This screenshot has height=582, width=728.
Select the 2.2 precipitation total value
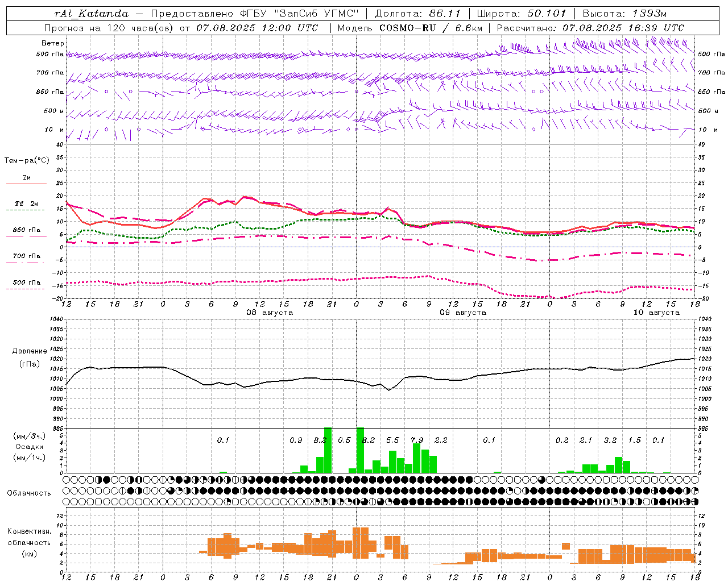[x=441, y=440]
